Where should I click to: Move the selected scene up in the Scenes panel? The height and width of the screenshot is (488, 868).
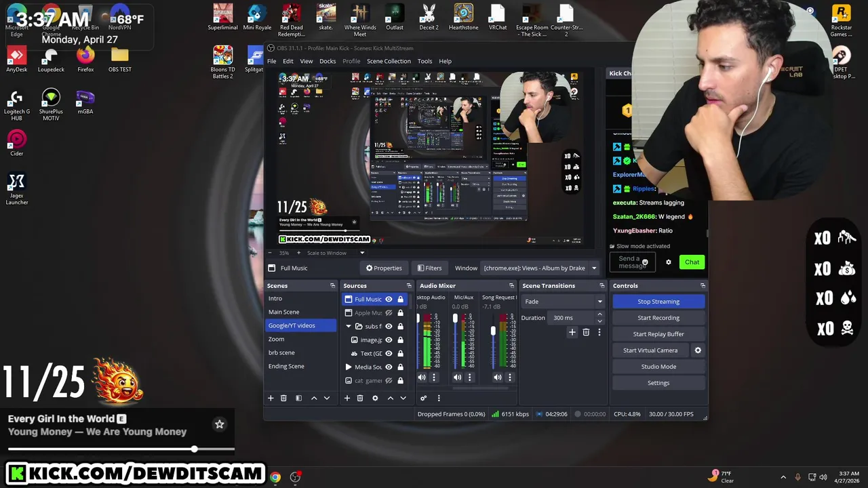pyautogui.click(x=314, y=398)
